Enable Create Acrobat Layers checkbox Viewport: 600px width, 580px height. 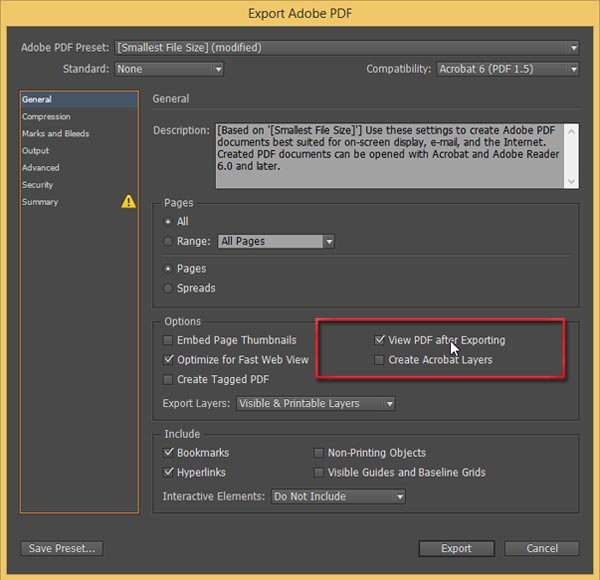[379, 360]
